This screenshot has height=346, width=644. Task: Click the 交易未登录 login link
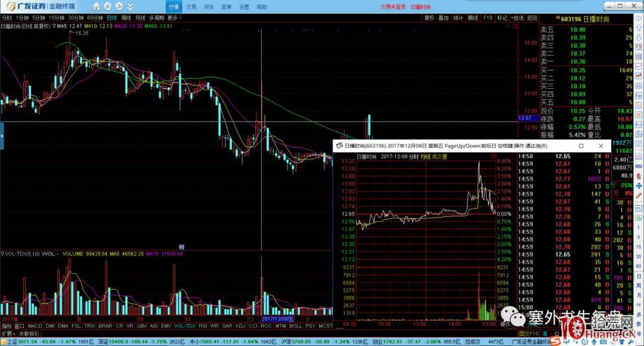pos(392,7)
